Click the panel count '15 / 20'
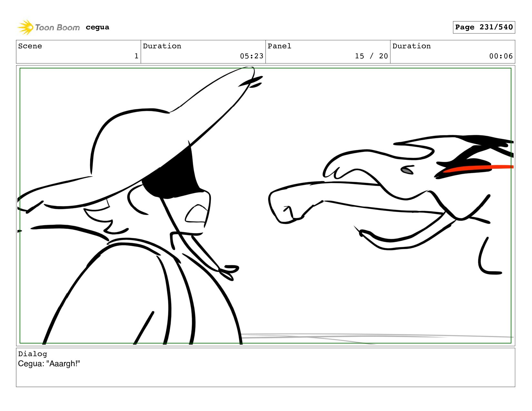The image size is (532, 411). pos(371,56)
